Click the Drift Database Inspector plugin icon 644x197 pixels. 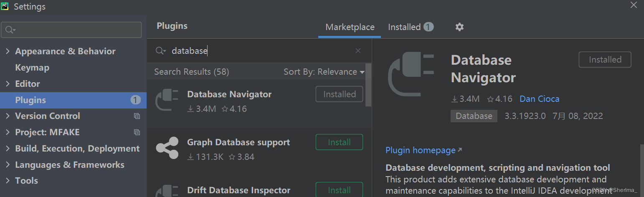(x=167, y=191)
